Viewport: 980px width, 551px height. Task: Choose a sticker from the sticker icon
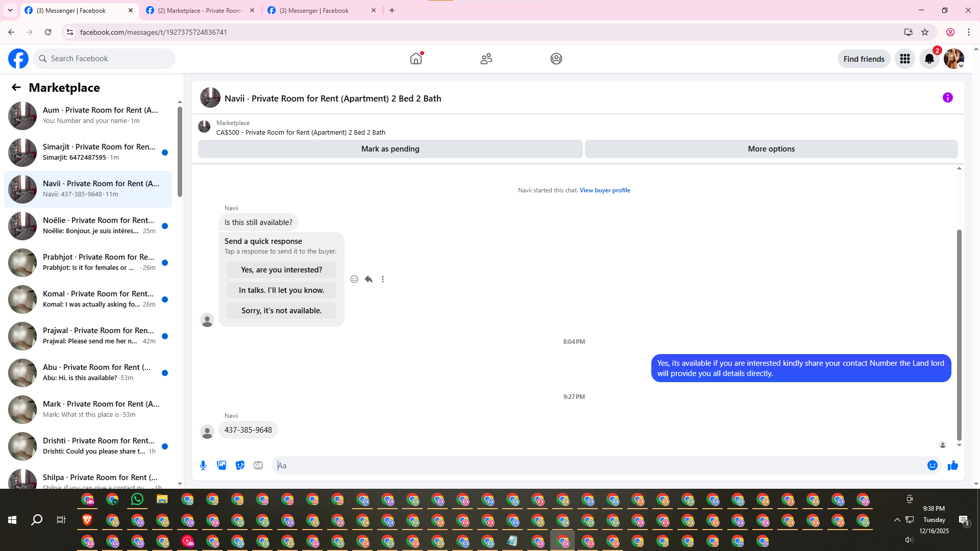coord(240,465)
